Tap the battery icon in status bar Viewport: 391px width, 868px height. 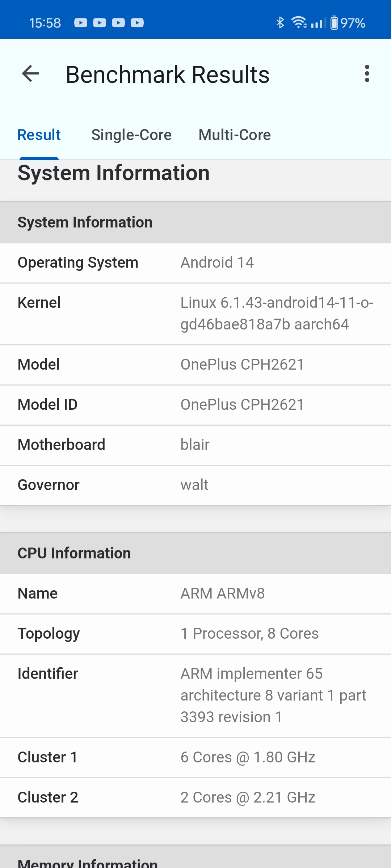coord(334,23)
